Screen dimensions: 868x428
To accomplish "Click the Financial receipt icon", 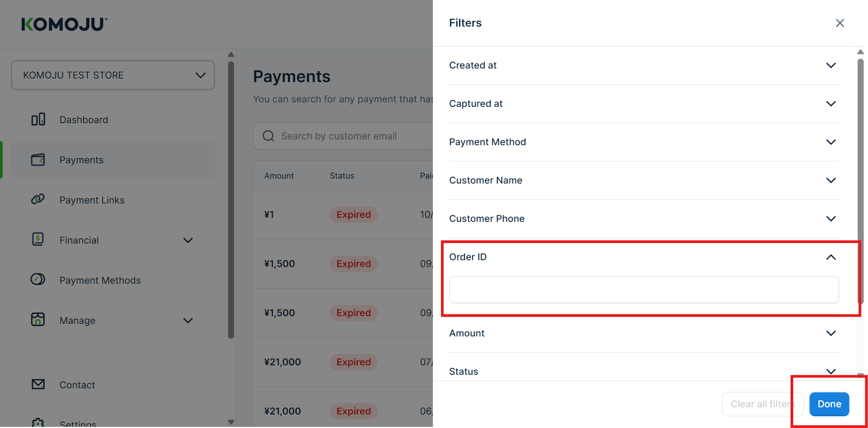I will pyautogui.click(x=38, y=239).
